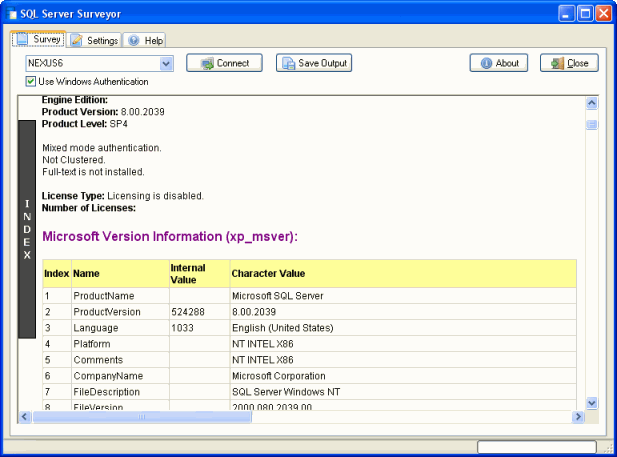Click the vertical scrollbar up arrow

(x=591, y=104)
